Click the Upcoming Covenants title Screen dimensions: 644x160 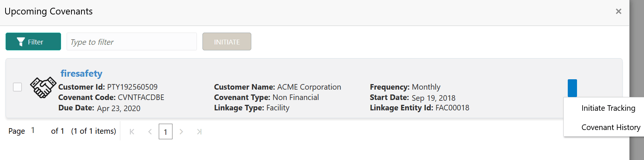coord(48,11)
